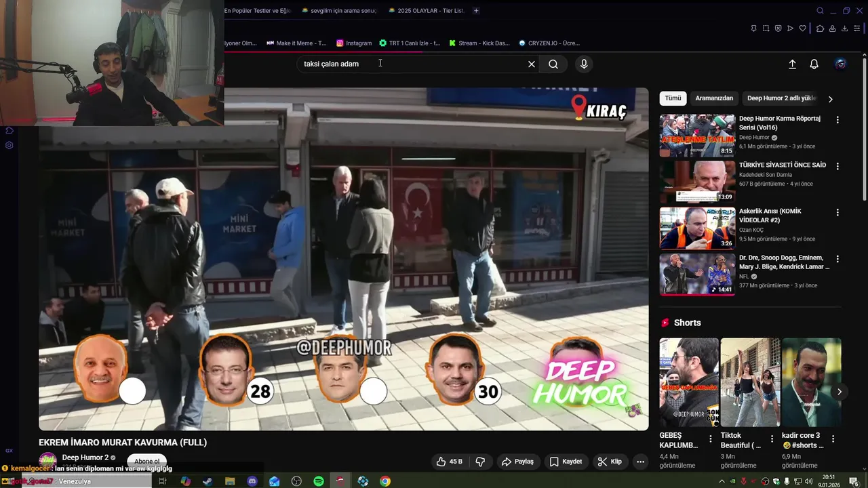Open the browser downloads icon
Screen dimensions: 868x488
pyautogui.click(x=844, y=28)
